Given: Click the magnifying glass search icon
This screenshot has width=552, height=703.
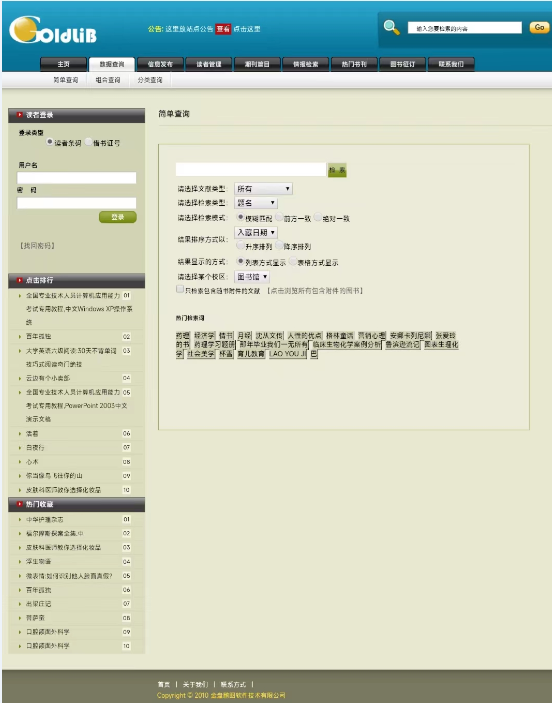Looking at the screenshot, I should pyautogui.click(x=391, y=27).
